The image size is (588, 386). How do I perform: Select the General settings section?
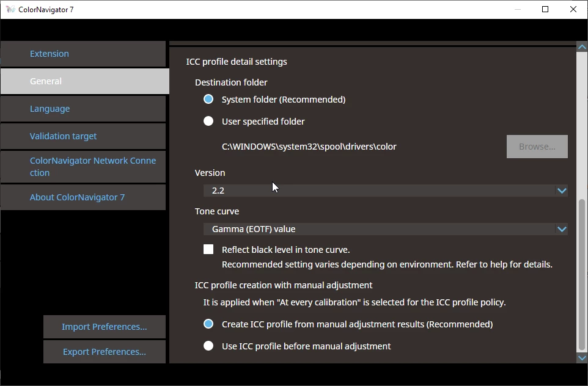(x=85, y=81)
